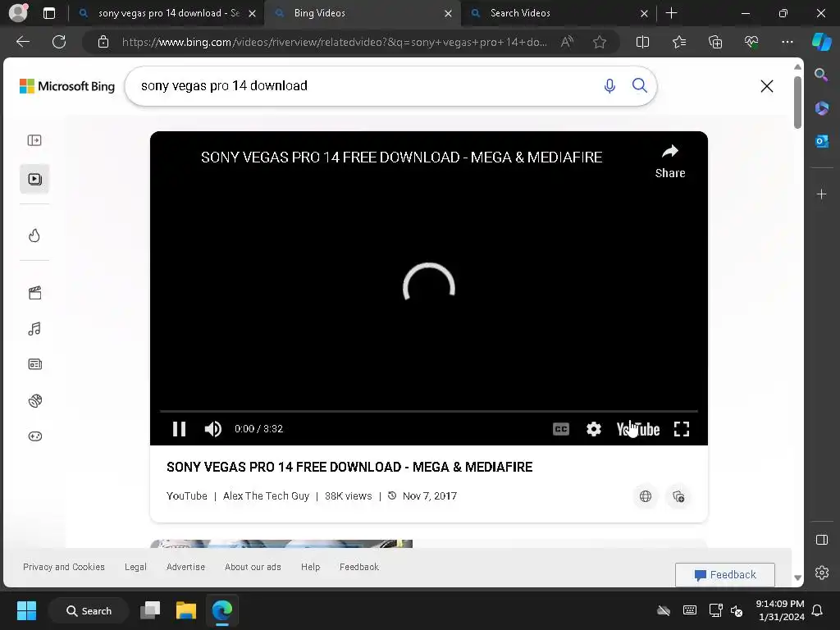
Task: Open Browser essentials heart icon
Action: [751, 42]
